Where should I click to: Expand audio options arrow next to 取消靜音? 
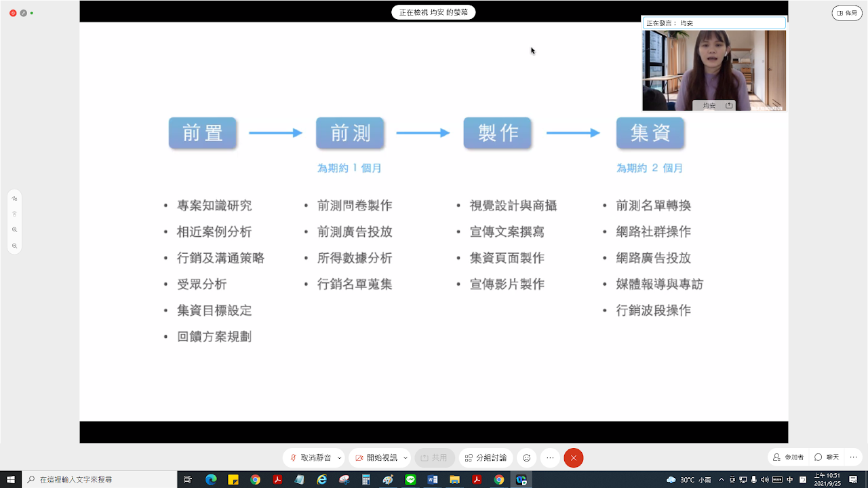[340, 458]
